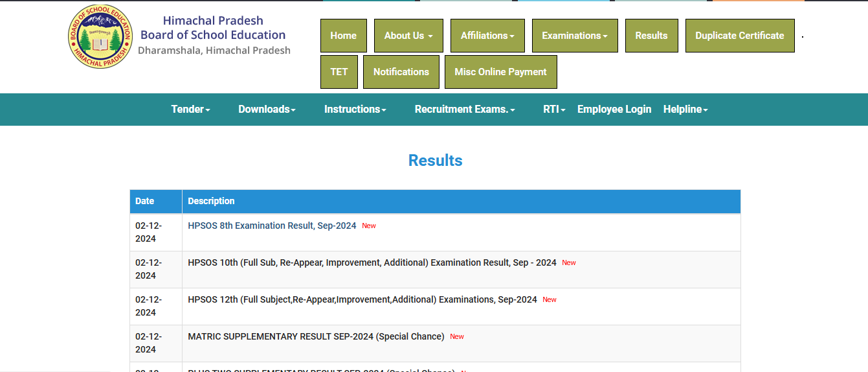
Task: Open the Employee Login page
Action: 614,110
